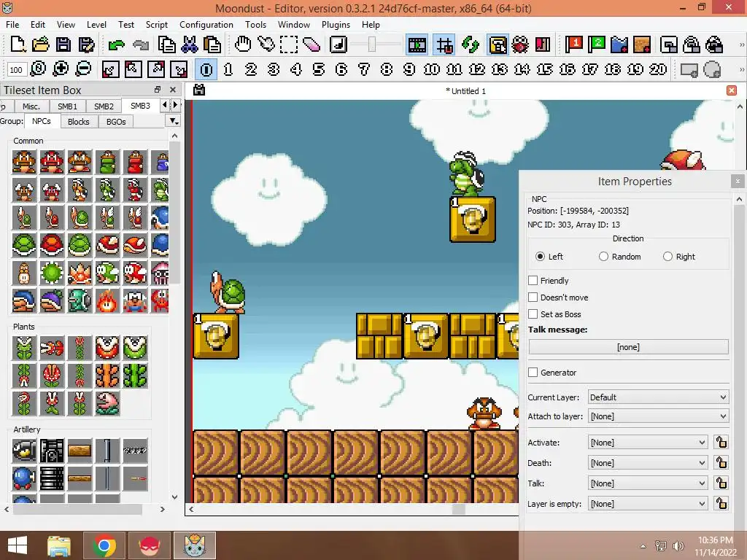Screen dimensions: 747x560
Task: Open the Talk event dropdown
Action: (648, 483)
